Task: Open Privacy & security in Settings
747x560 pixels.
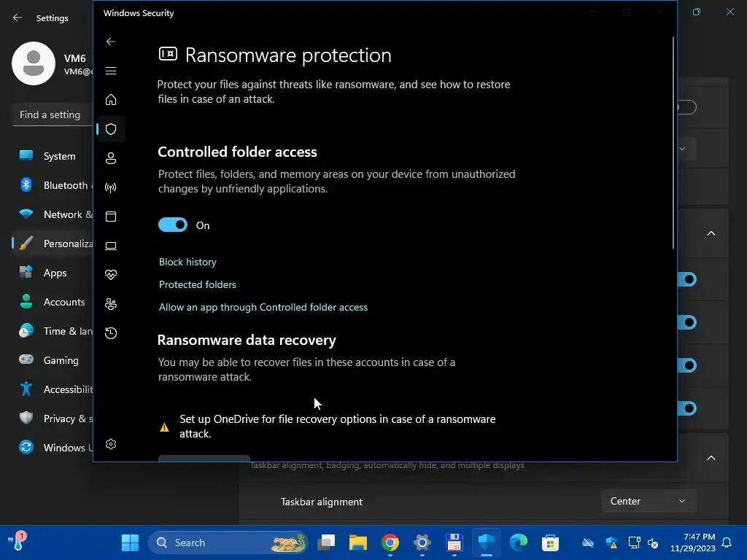Action: click(x=53, y=419)
